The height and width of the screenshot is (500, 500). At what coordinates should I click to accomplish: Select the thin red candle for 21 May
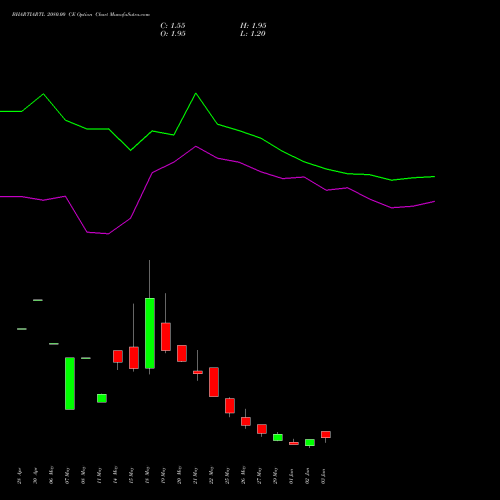[x=198, y=372]
